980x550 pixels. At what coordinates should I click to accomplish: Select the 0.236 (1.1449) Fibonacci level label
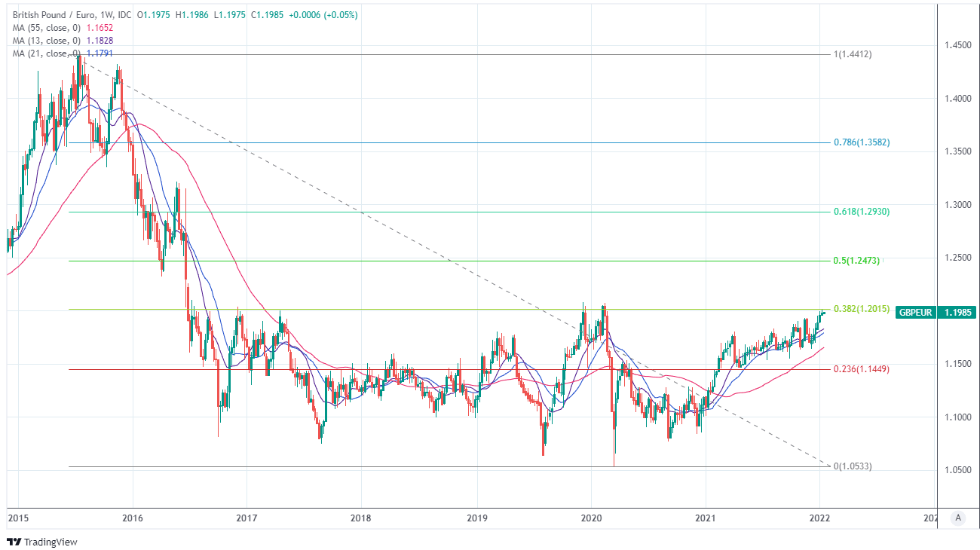pyautogui.click(x=862, y=369)
